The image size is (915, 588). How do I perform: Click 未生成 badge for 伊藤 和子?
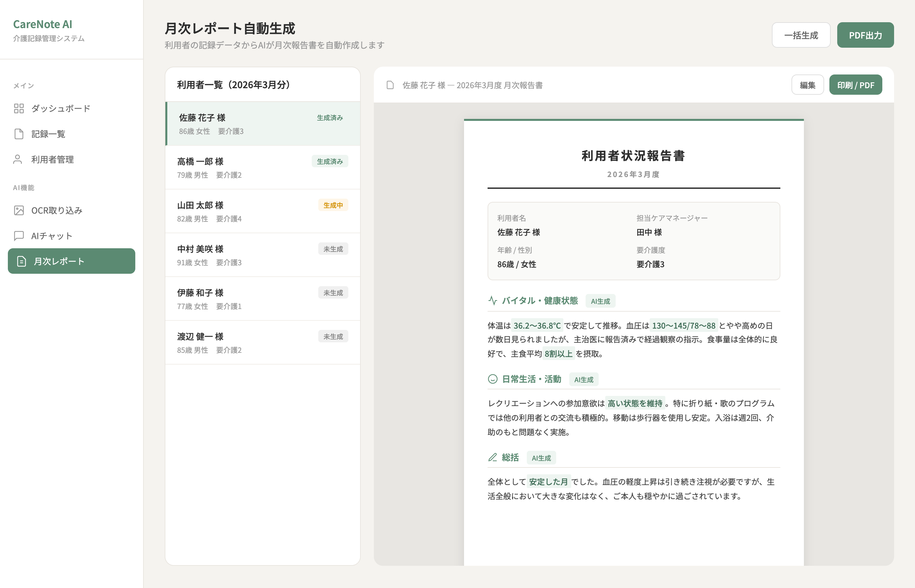tap(333, 292)
